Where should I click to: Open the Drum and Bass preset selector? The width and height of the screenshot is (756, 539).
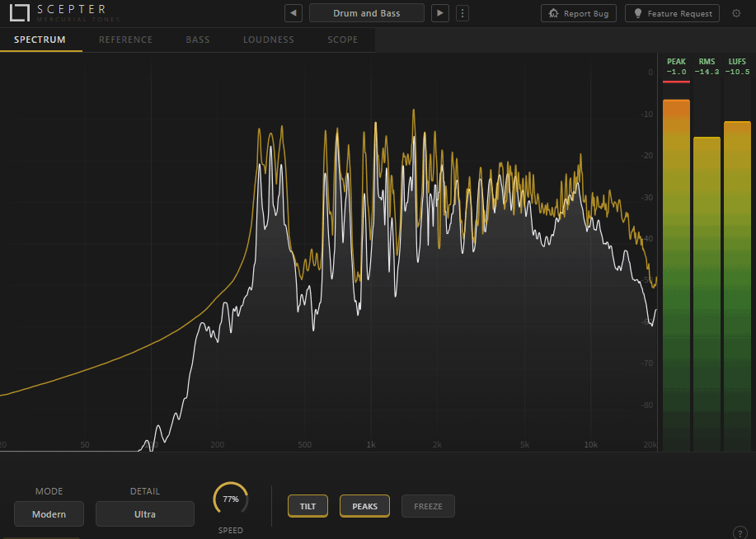pyautogui.click(x=366, y=13)
